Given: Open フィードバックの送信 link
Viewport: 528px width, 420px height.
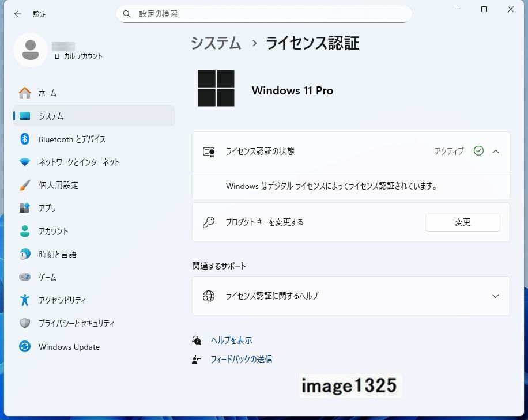Looking at the screenshot, I should pyautogui.click(x=242, y=360).
